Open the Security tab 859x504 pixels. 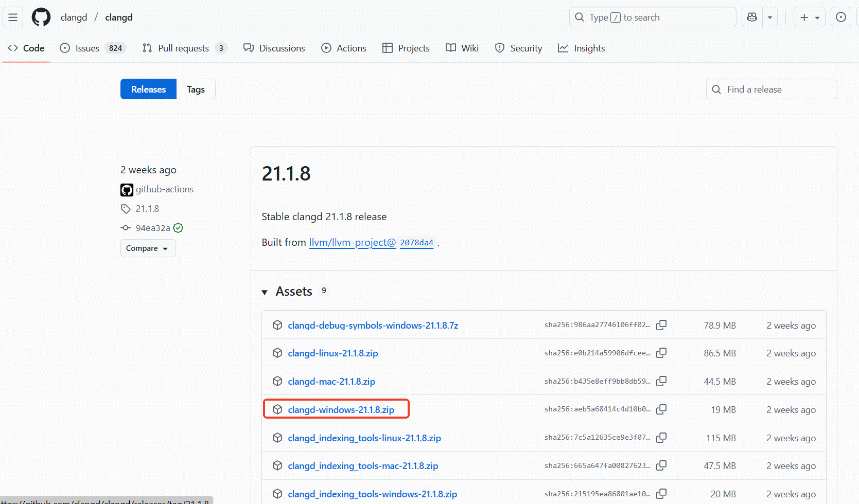pyautogui.click(x=519, y=48)
